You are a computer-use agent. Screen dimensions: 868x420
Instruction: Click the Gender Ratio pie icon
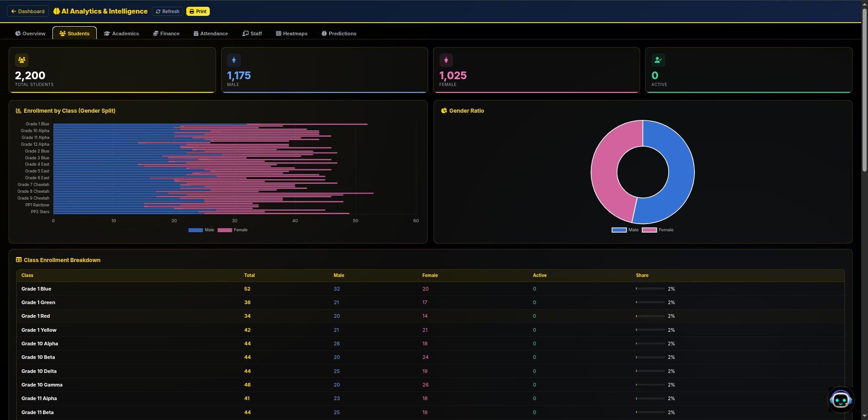pyautogui.click(x=444, y=111)
